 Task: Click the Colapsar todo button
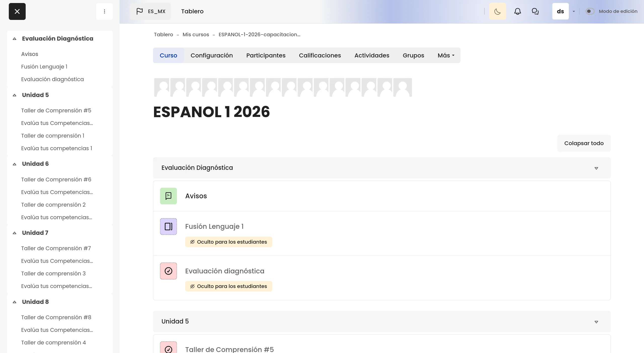[x=584, y=143]
